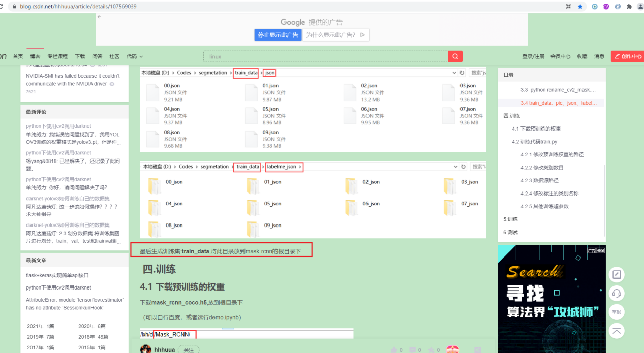Screen dimensions: 644x353
Task: Click the QR code icon in address bar
Action: [568, 7]
